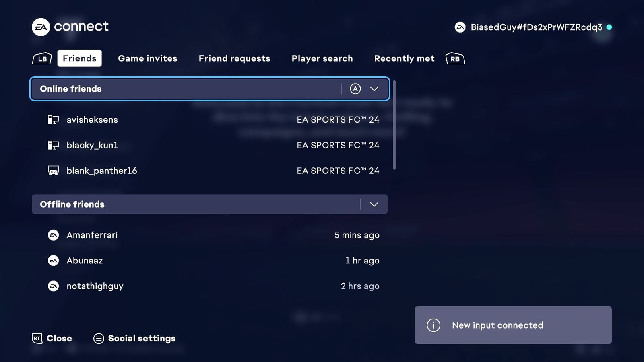Expand the Offline friends section
The width and height of the screenshot is (644, 362).
click(x=374, y=204)
